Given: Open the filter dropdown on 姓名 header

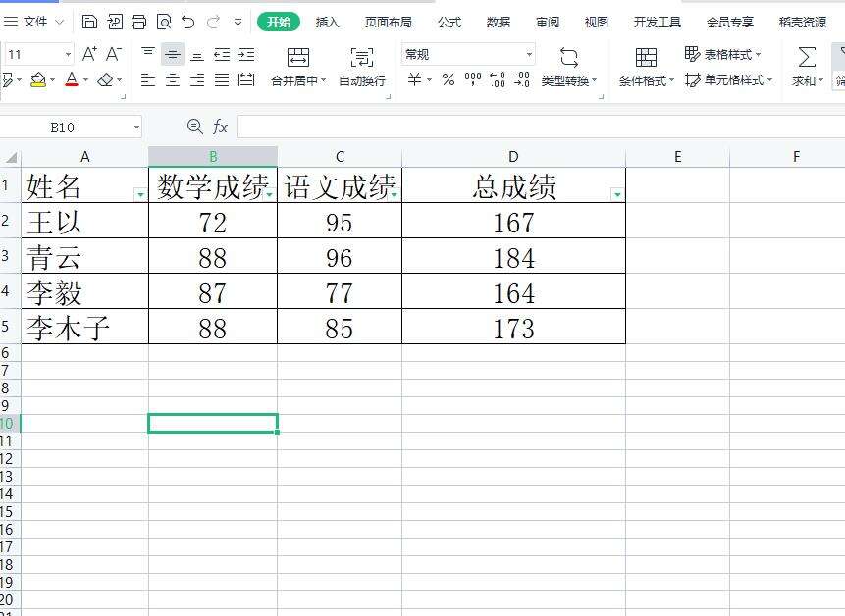Looking at the screenshot, I should (x=140, y=192).
